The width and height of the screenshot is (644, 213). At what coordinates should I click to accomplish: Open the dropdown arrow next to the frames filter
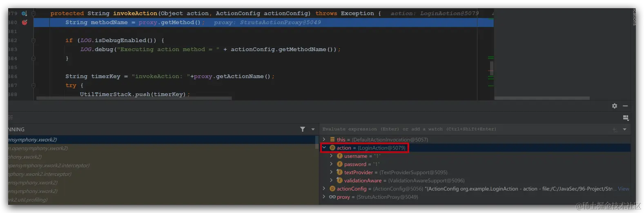pos(313,129)
